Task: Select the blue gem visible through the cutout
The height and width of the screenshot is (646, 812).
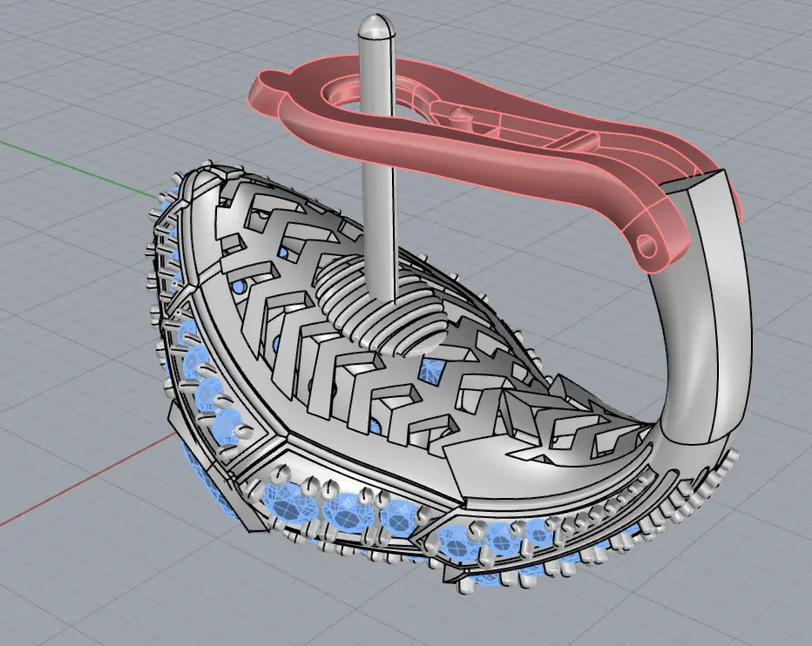Action: click(x=429, y=372)
